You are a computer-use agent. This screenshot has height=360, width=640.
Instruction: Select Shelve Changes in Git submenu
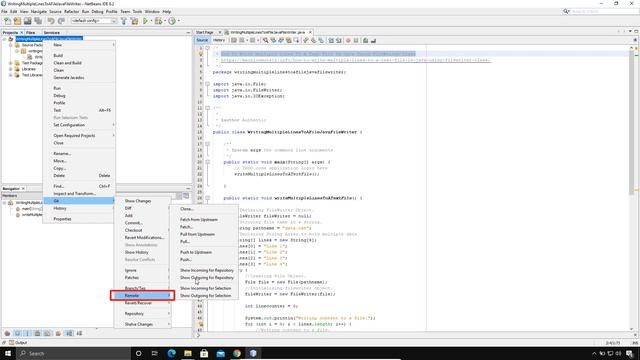click(143, 324)
